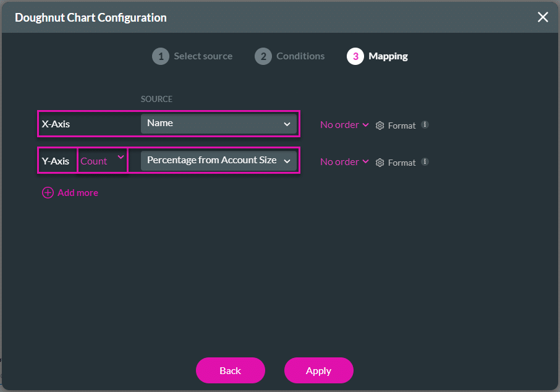Click the Y-Axis Format gear icon
This screenshot has width=560, height=392.
click(380, 163)
